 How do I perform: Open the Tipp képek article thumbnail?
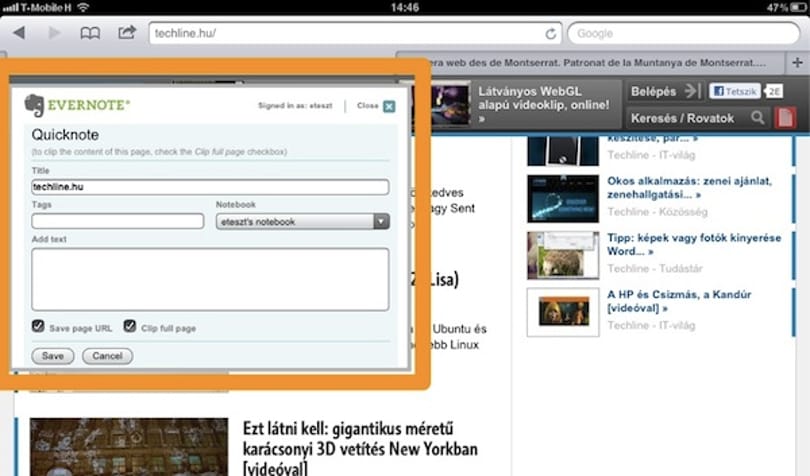pyautogui.click(x=563, y=255)
